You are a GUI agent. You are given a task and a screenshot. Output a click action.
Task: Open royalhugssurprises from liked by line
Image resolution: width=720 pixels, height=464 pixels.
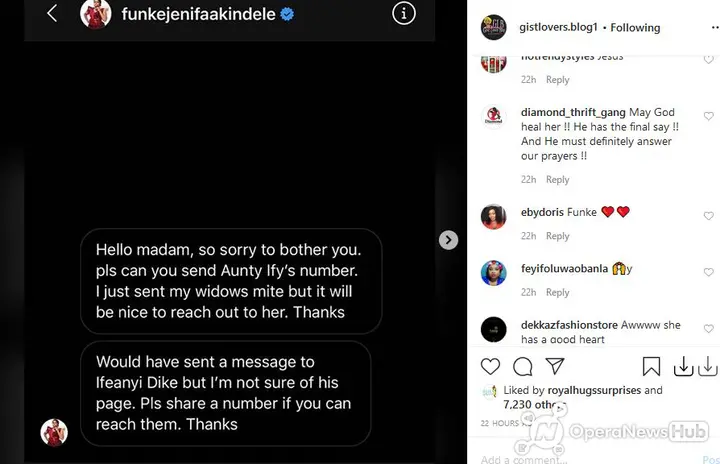pyautogui.click(x=594, y=390)
